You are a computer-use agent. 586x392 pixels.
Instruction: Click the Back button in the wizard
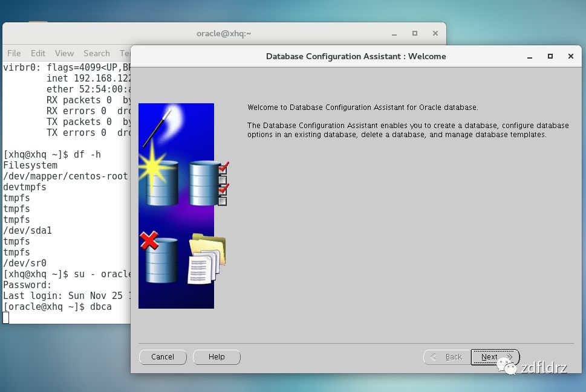[x=448, y=357]
